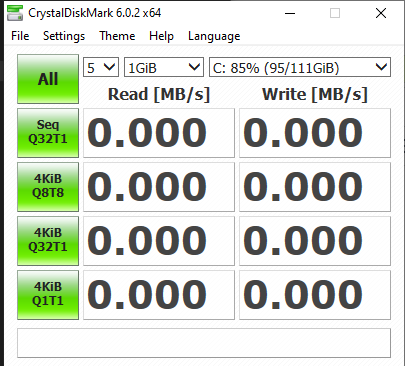Start the 4KiB Q32T1 test
The image size is (405, 366).
point(48,241)
